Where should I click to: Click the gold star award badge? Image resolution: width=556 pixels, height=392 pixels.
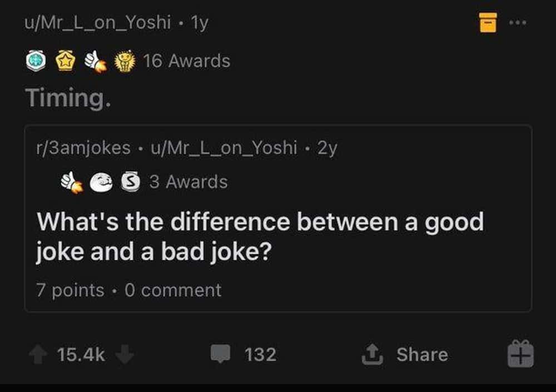[x=65, y=61]
